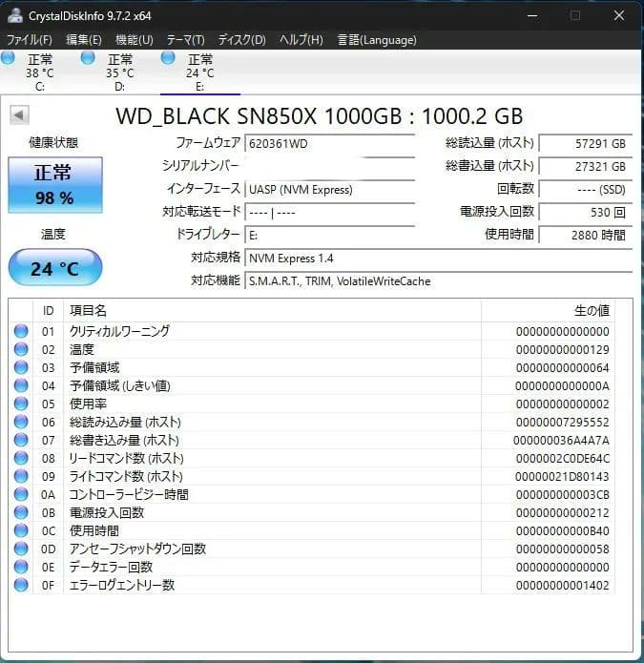644x663 pixels.
Task: Click the blue orb for ライトコマンド数 row
Action: [21, 476]
